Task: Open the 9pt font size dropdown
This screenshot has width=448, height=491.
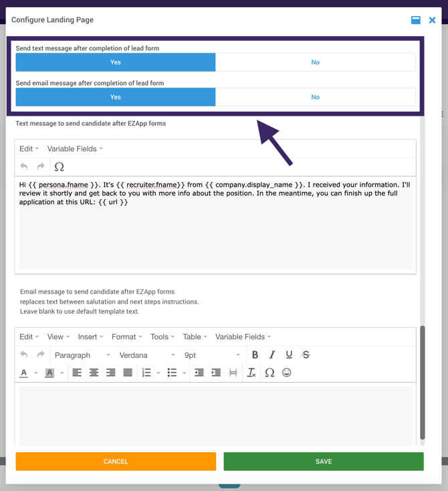Action: click(x=211, y=355)
